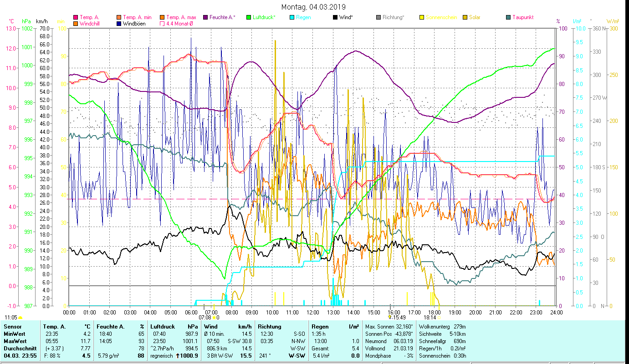This screenshot has width=629, height=364.
Task: Click the 'hPa' axis unit above the chart
Action: [x=26, y=21]
